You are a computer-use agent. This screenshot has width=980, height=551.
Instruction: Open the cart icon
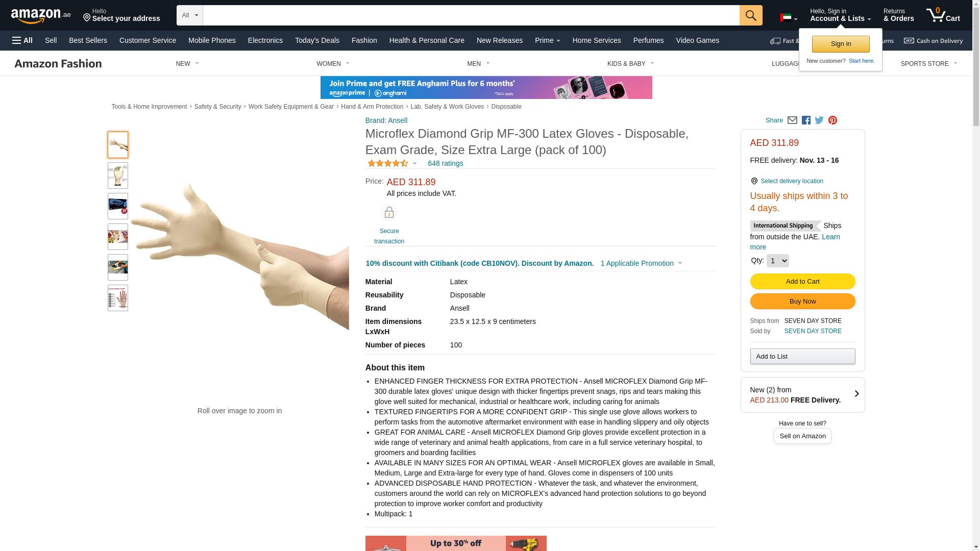(943, 15)
